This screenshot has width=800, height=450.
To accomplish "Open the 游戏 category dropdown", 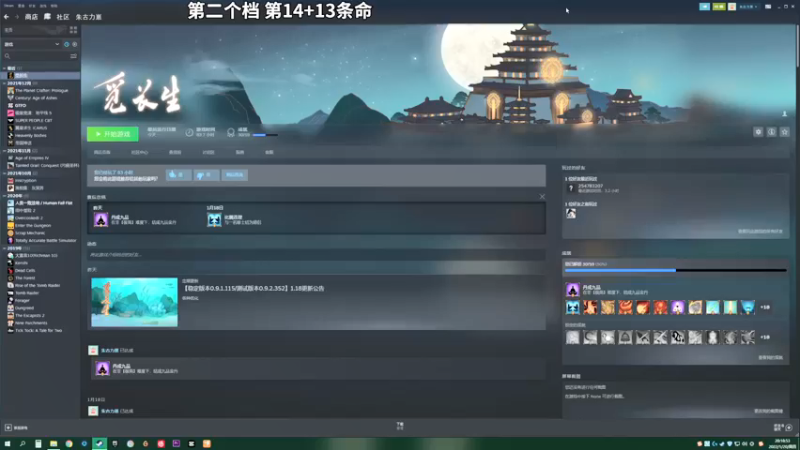I will point(32,44).
